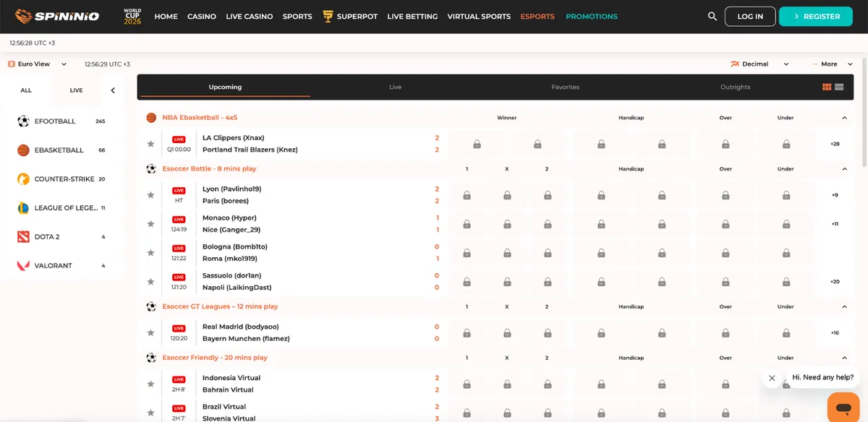Image resolution: width=868 pixels, height=422 pixels.
Task: Collapse the NBA Ebasketball section
Action: click(x=844, y=118)
